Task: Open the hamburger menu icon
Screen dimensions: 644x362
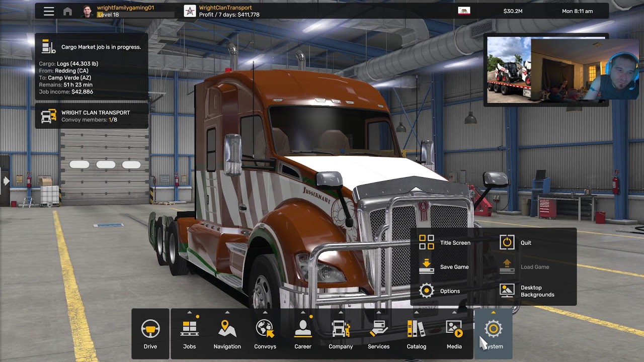Action: tap(49, 11)
